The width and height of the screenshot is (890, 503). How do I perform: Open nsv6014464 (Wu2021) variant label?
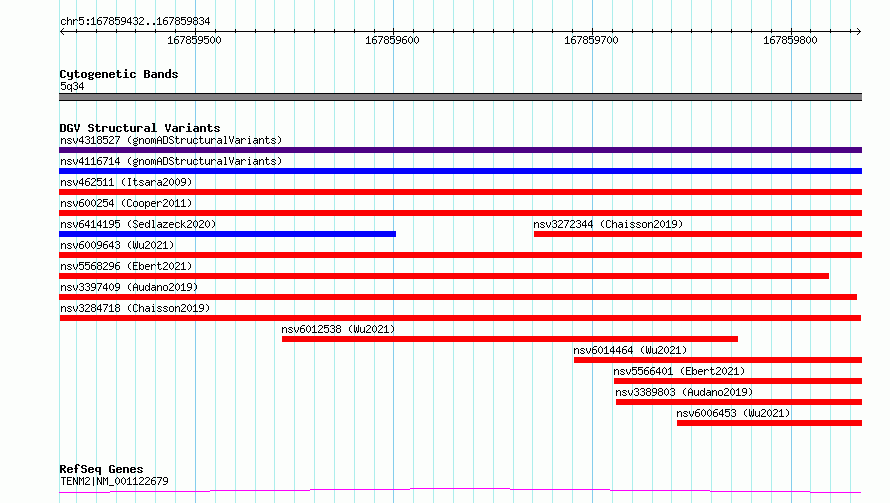click(630, 350)
